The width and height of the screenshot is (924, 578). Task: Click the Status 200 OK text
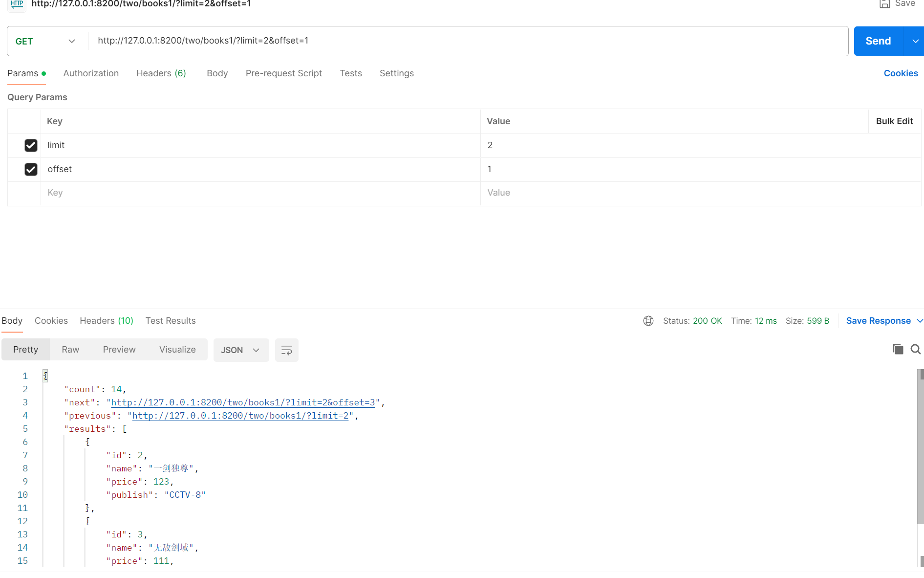(x=692, y=321)
